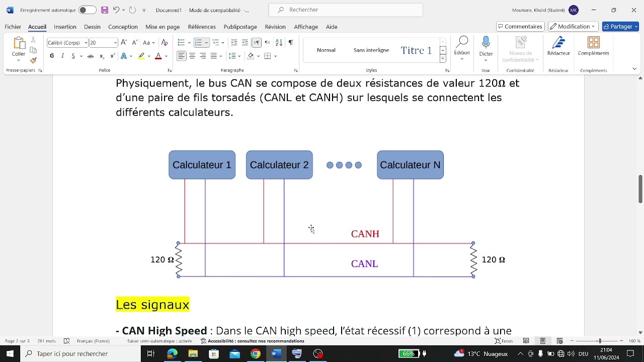The height and width of the screenshot is (362, 644).
Task: Increase font size with A up icon
Action: tap(124, 43)
